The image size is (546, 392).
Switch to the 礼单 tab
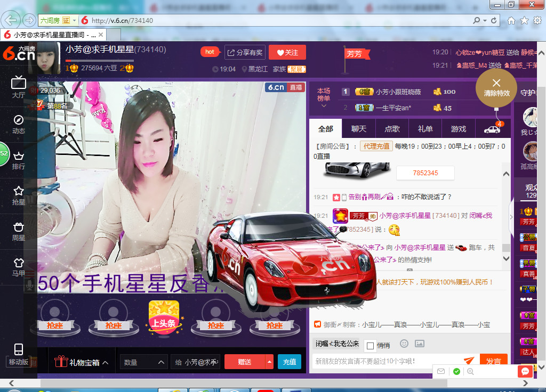[425, 129]
